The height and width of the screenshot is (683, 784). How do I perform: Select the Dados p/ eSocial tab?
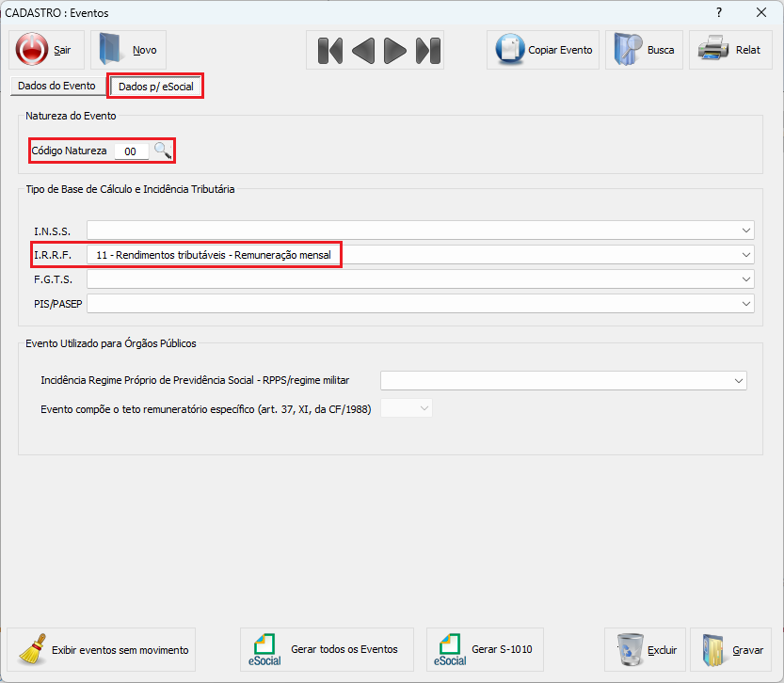[x=155, y=87]
